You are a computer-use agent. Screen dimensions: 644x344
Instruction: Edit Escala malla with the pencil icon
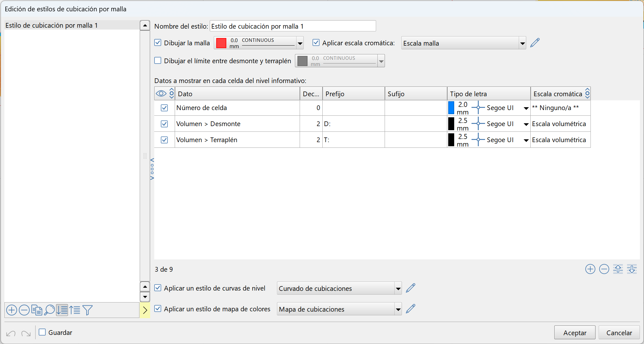click(535, 43)
